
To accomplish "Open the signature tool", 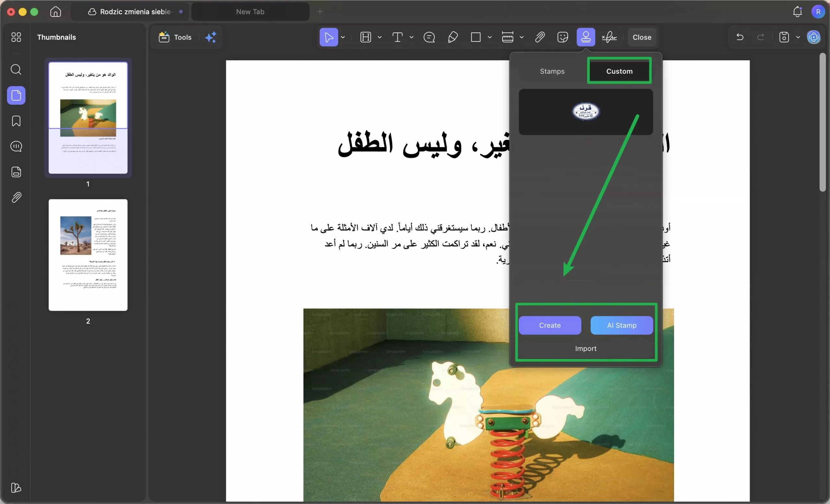I will 609,37.
